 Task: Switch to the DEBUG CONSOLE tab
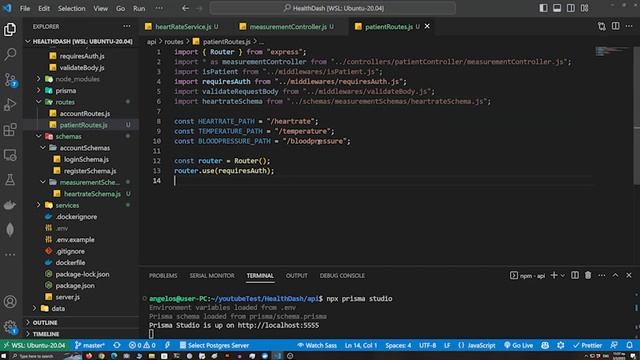pyautogui.click(x=342, y=276)
